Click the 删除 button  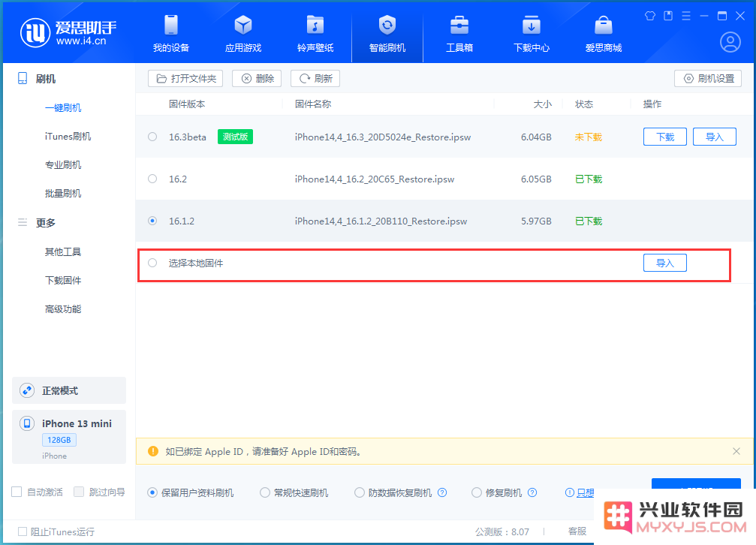257,79
